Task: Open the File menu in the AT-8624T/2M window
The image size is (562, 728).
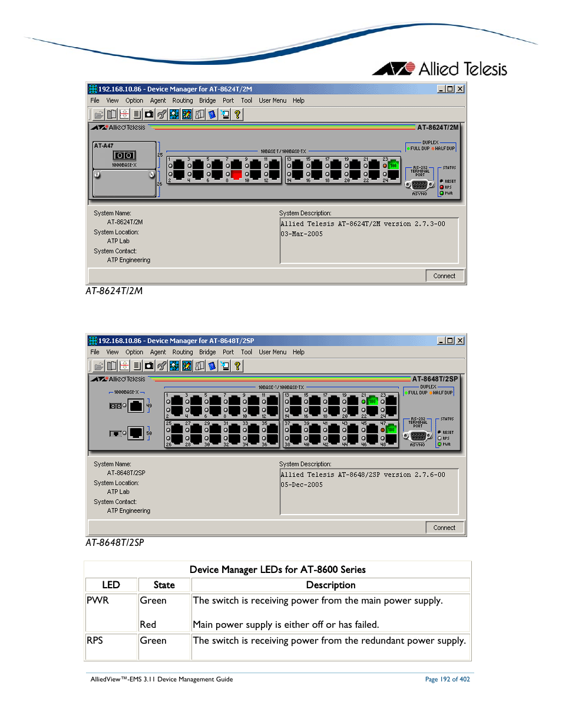Action: (x=95, y=101)
